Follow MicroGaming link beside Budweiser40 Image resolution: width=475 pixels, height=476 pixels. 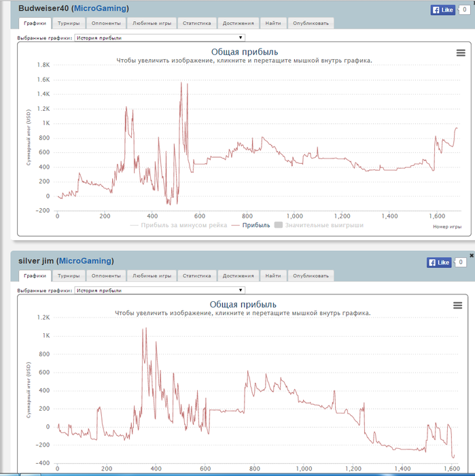pos(100,8)
